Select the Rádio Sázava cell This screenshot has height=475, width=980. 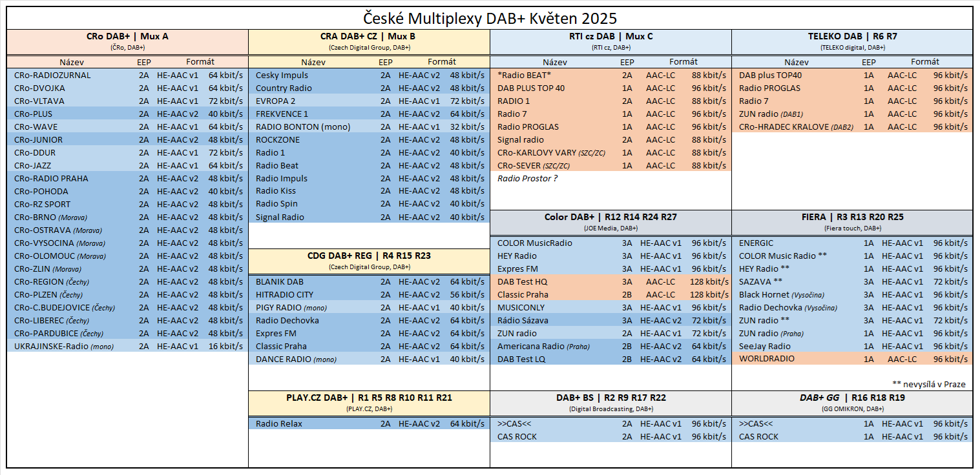pyautogui.click(x=523, y=320)
